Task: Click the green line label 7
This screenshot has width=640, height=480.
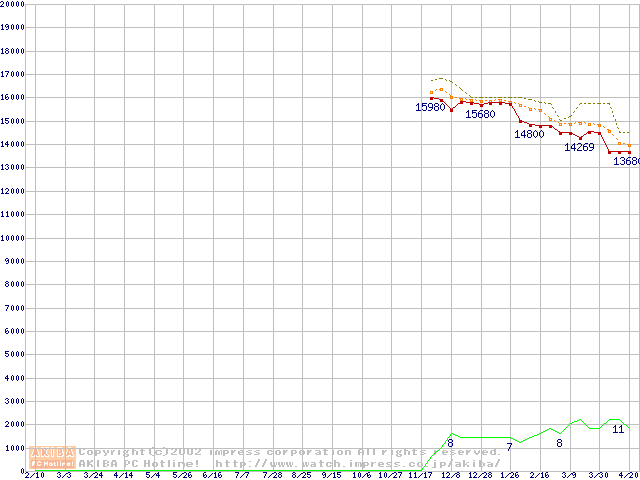Action: 509,447
